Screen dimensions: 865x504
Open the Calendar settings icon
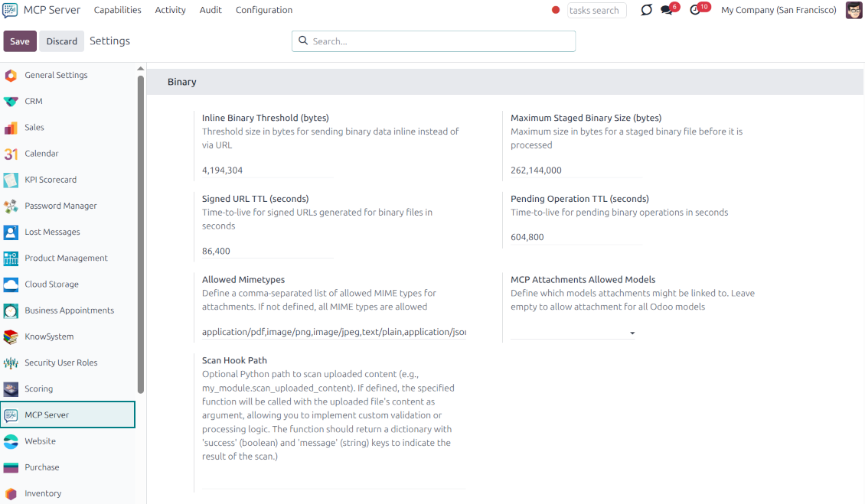click(x=11, y=153)
